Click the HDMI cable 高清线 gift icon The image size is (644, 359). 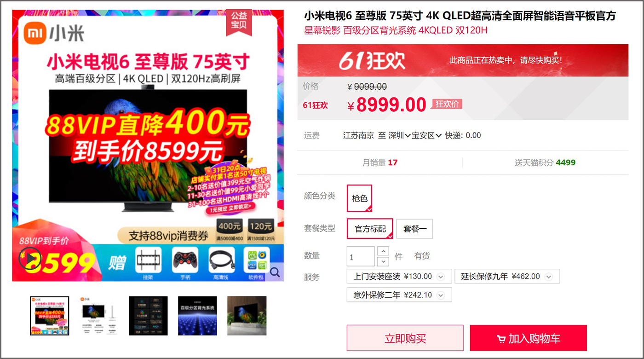tap(221, 263)
